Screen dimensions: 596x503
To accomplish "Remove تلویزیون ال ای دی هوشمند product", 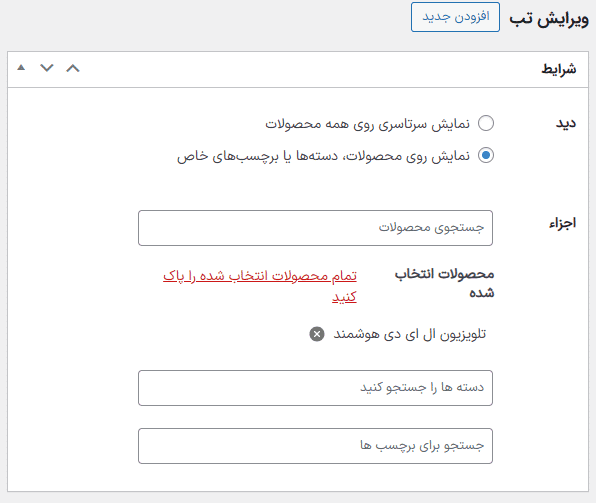I will point(317,334).
